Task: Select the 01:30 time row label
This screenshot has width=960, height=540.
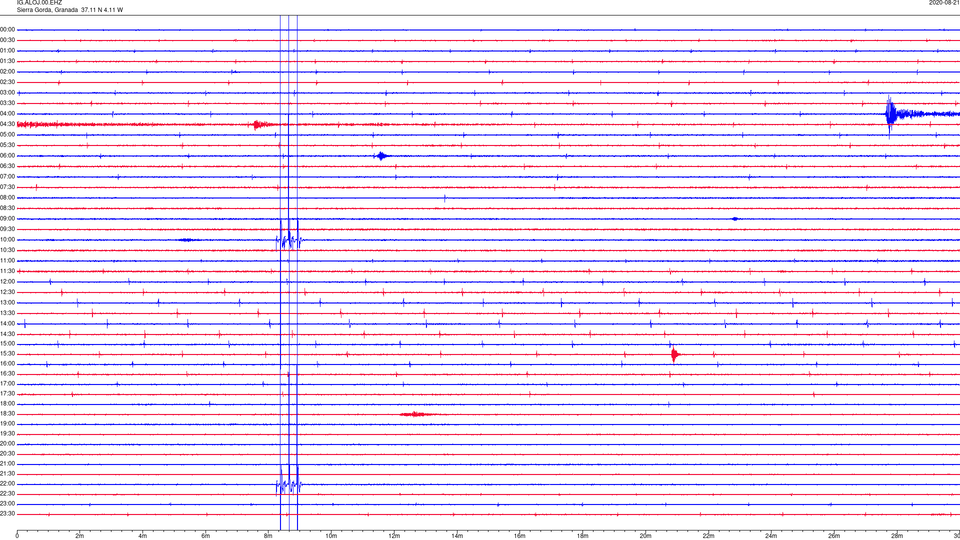Action: tap(8, 61)
